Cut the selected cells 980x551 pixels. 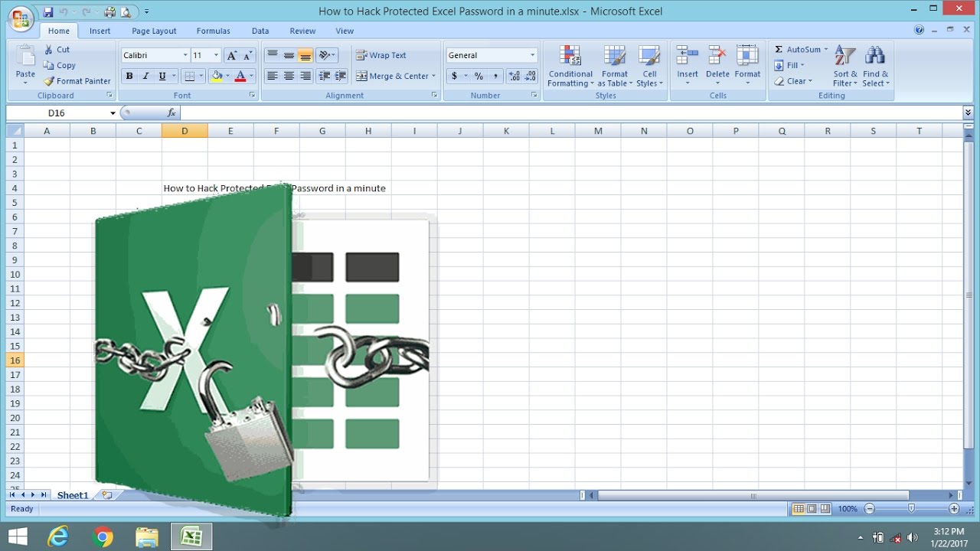57,50
